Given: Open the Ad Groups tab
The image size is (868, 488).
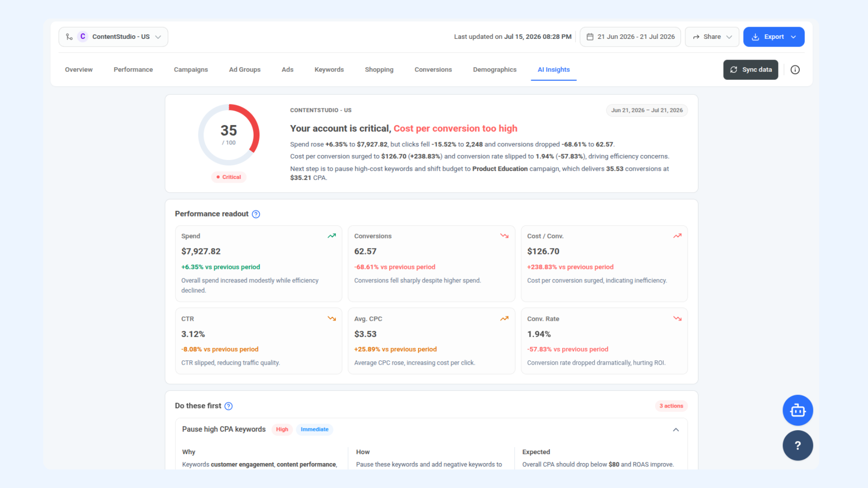Looking at the screenshot, I should pos(245,70).
